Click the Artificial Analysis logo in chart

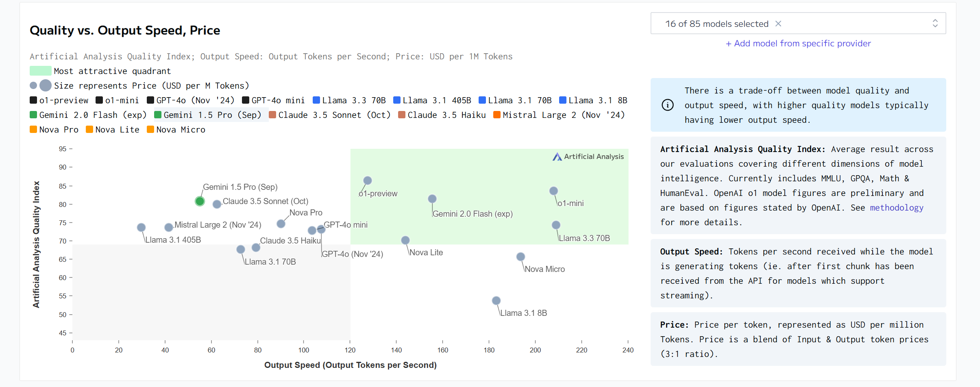tap(588, 157)
